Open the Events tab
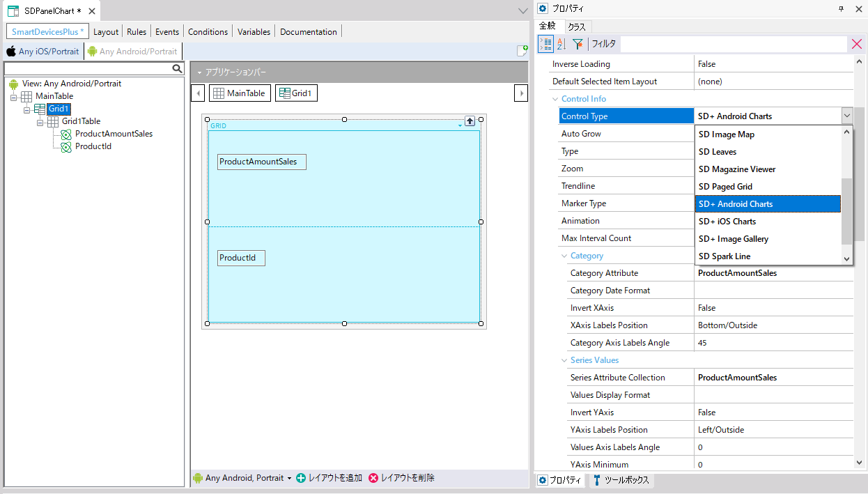The height and width of the screenshot is (494, 868). (x=167, y=31)
